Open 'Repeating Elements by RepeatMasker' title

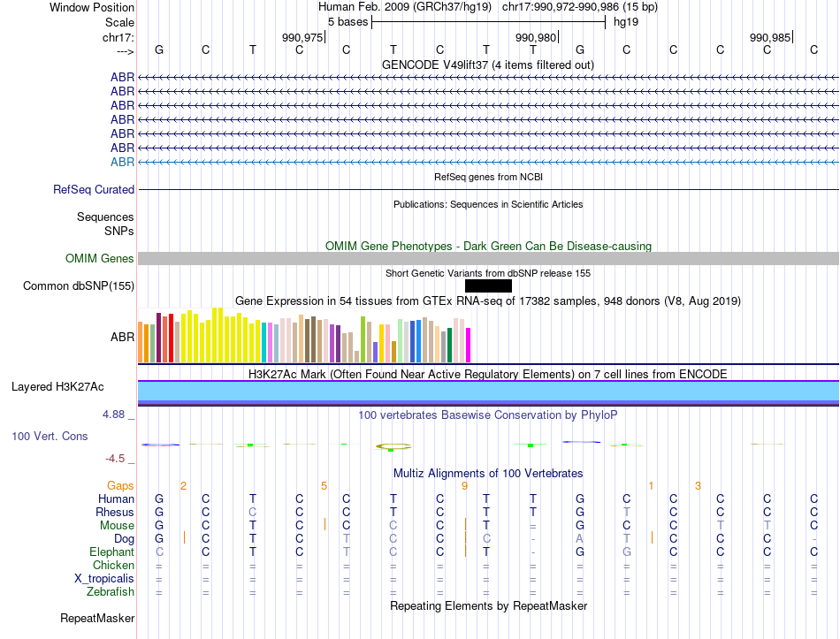point(489,605)
